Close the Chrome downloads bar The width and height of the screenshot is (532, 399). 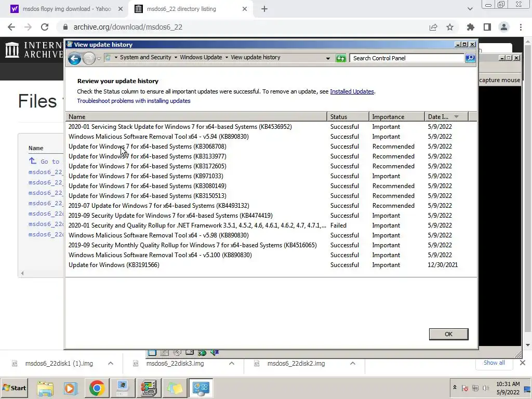tap(523, 363)
